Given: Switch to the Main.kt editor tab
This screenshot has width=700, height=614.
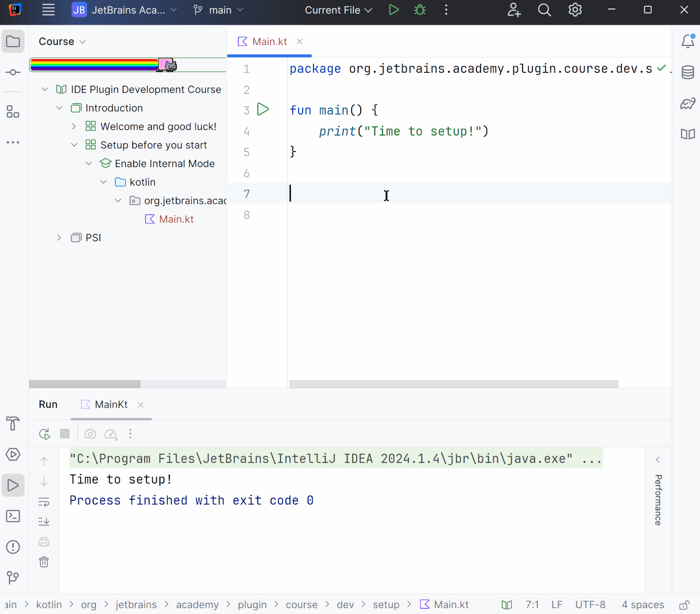Looking at the screenshot, I should (269, 42).
